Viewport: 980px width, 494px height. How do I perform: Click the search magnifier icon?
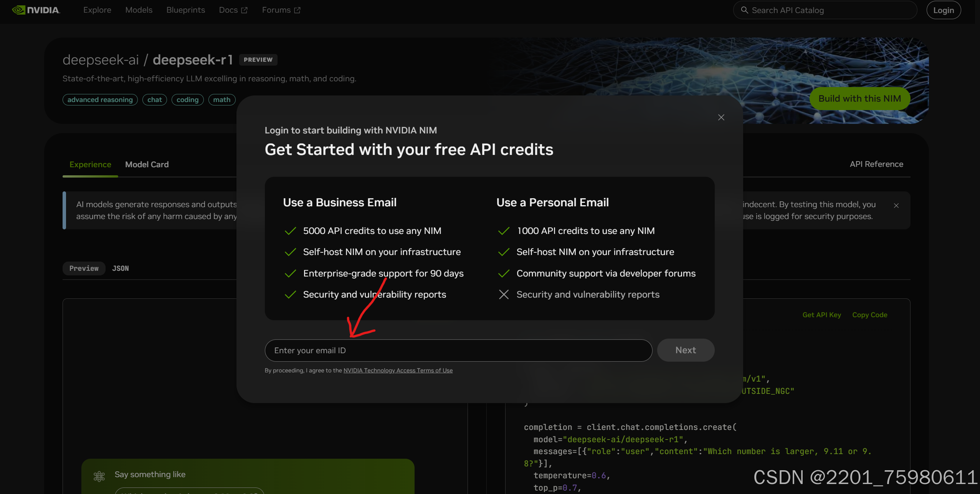[x=744, y=10]
